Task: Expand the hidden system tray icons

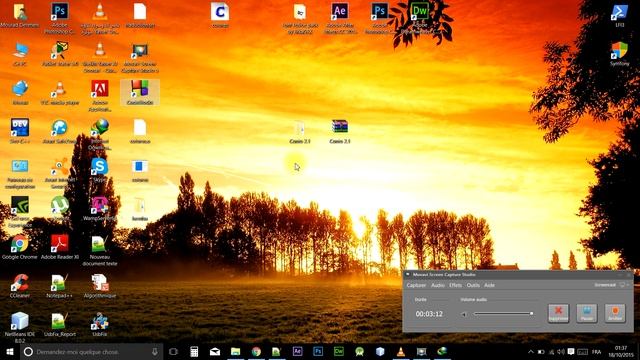Action: click(531, 351)
